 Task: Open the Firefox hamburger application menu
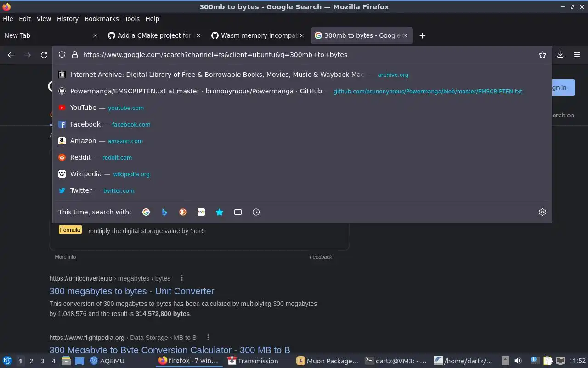pos(577,55)
